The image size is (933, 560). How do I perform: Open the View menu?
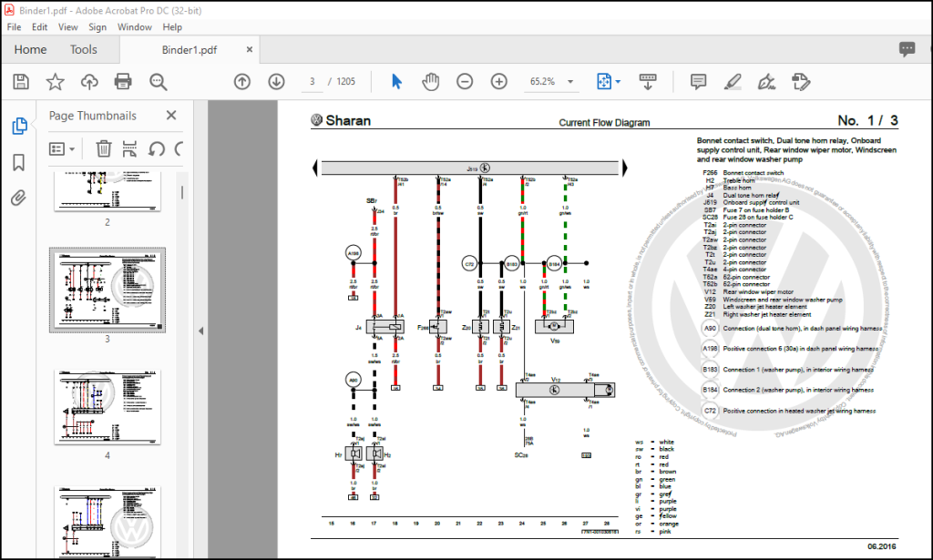tap(67, 26)
